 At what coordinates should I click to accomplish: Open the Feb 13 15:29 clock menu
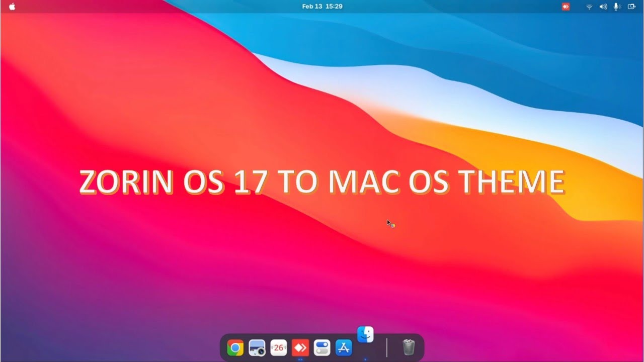322,7
